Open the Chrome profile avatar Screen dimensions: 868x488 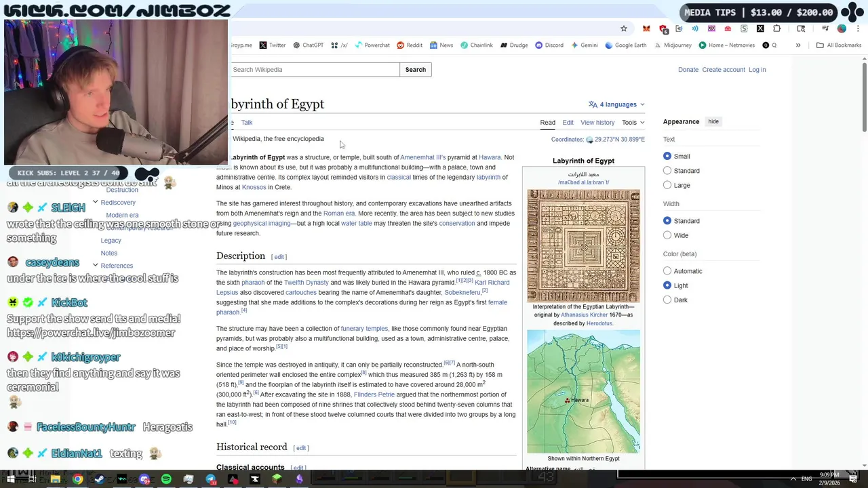842,28
